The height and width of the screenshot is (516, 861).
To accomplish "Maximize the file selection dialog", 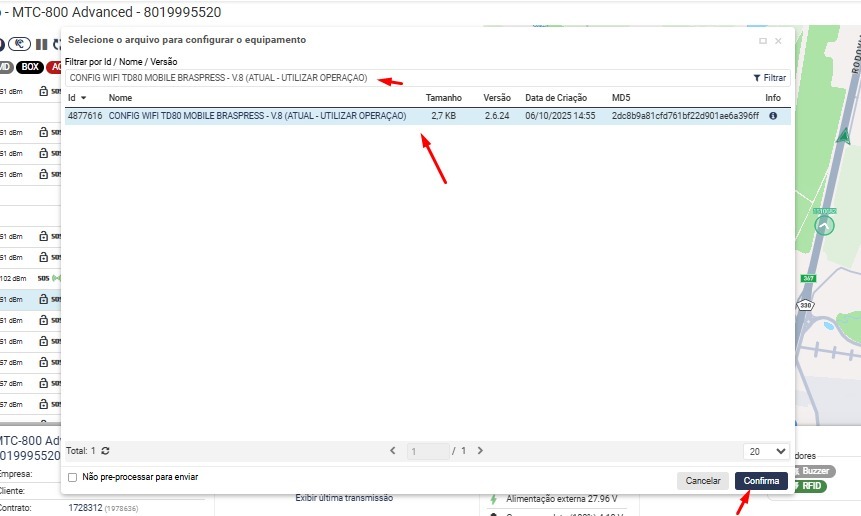I will 763,41.
